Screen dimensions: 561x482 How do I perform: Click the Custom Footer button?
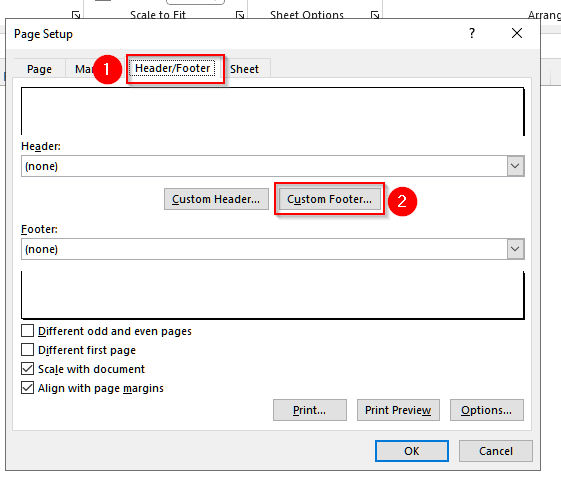click(x=329, y=199)
